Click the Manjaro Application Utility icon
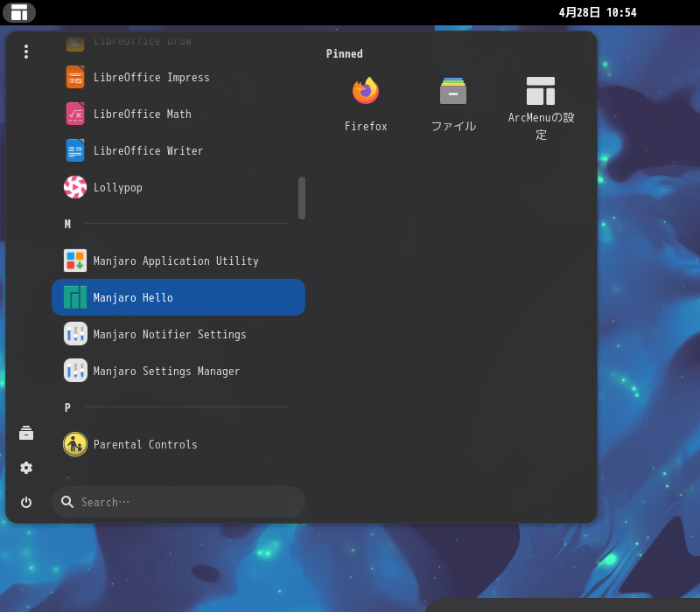Viewport: 700px width, 612px height. (x=75, y=261)
